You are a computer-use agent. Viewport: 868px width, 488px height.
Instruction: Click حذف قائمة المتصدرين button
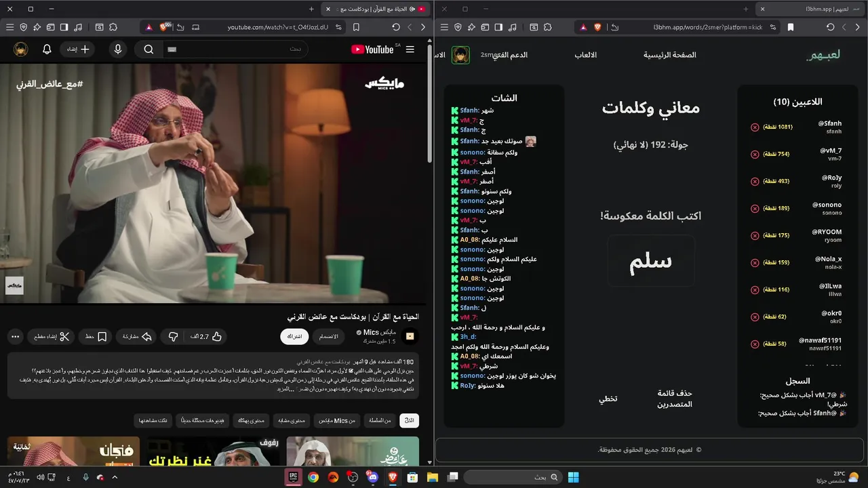pos(675,399)
